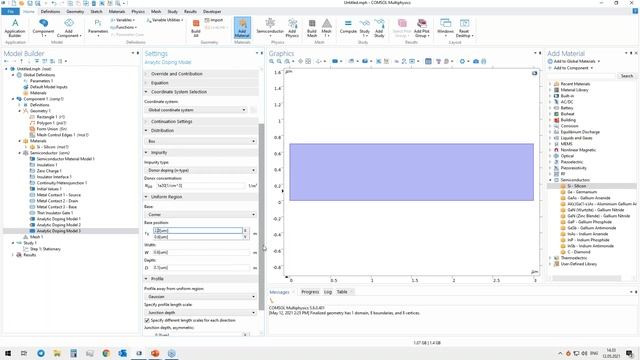Open the Semiconductor physics ribbon button
The height and width of the screenshot is (360, 640).
pyautogui.click(x=270, y=28)
